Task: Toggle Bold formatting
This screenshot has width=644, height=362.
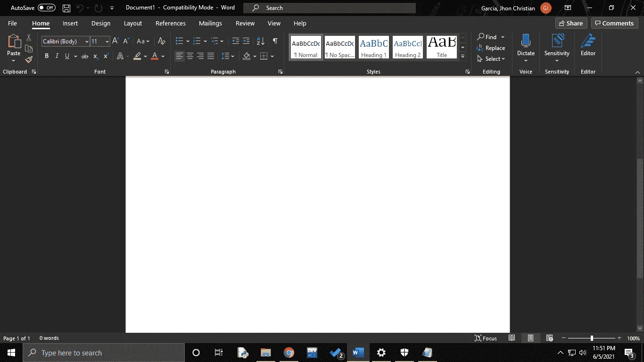Action: click(x=47, y=56)
